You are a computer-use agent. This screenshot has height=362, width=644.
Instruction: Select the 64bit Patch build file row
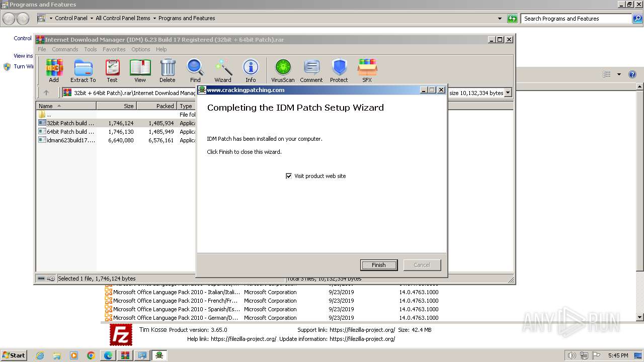116,132
